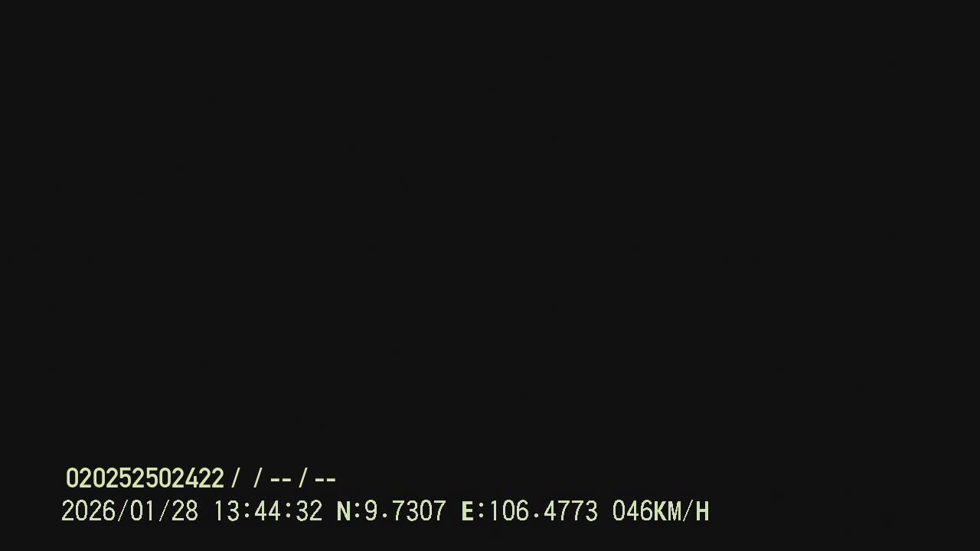The height and width of the screenshot is (551, 980).
Task: Select the longitude value 106.4773
Action: click(x=543, y=511)
